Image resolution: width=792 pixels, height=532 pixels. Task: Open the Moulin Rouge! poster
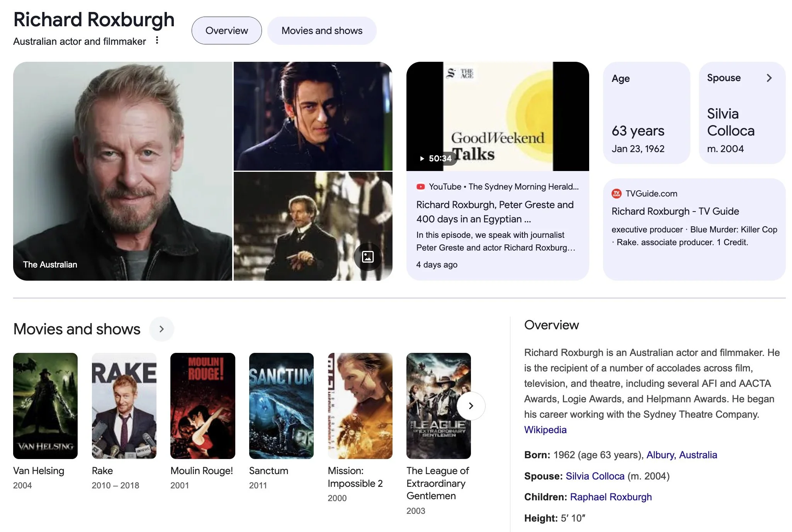202,406
